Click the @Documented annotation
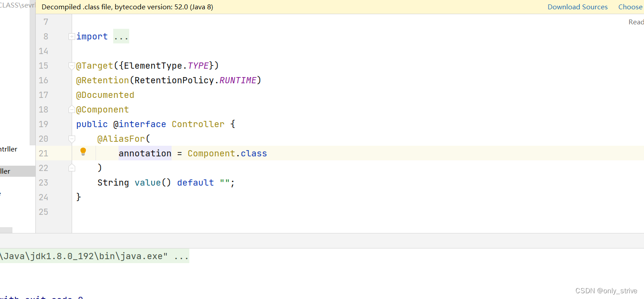This screenshot has width=644, height=299. (105, 95)
